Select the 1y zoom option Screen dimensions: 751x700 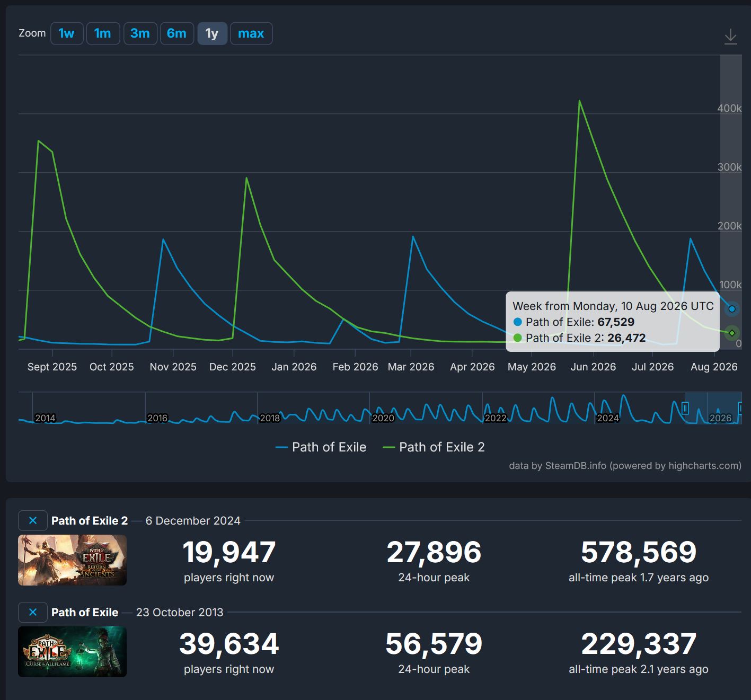[x=212, y=33]
